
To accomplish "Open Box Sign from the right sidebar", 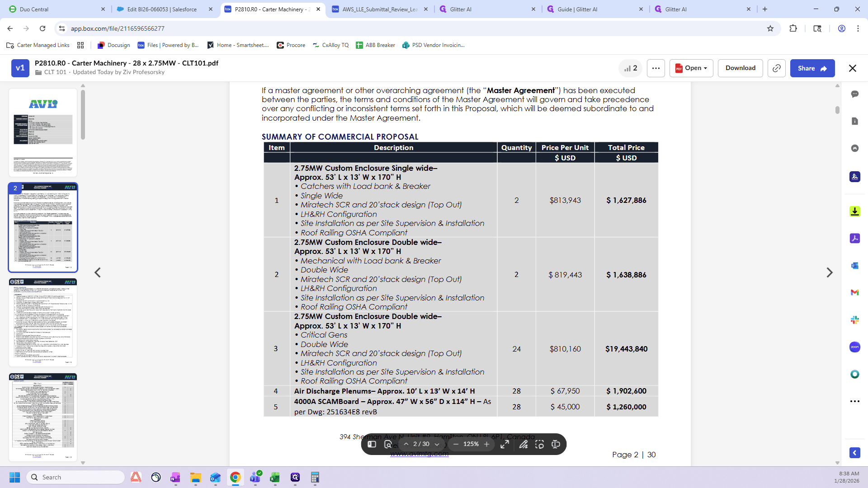I will tap(854, 177).
